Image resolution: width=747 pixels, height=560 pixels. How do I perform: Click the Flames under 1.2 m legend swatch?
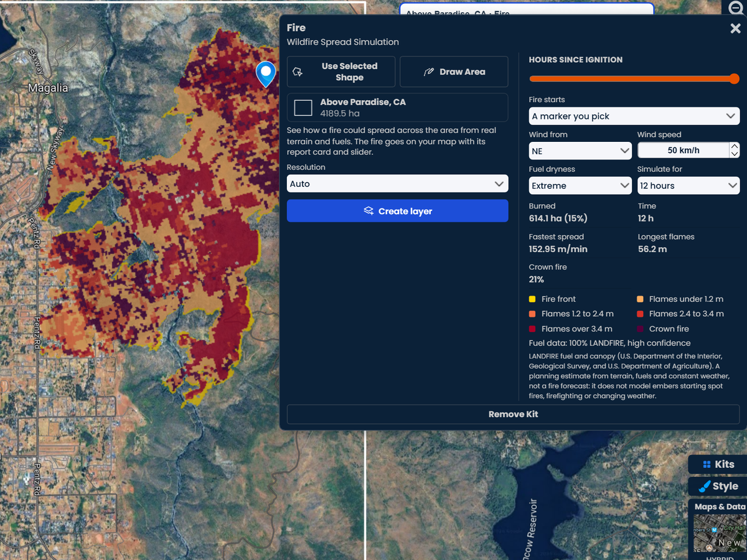(641, 299)
